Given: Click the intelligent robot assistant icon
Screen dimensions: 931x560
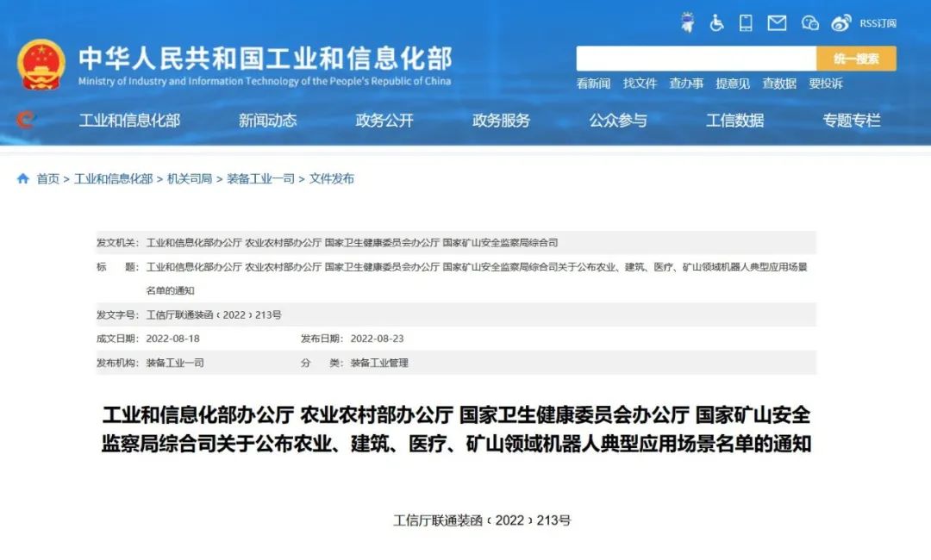Looking at the screenshot, I should tap(687, 22).
